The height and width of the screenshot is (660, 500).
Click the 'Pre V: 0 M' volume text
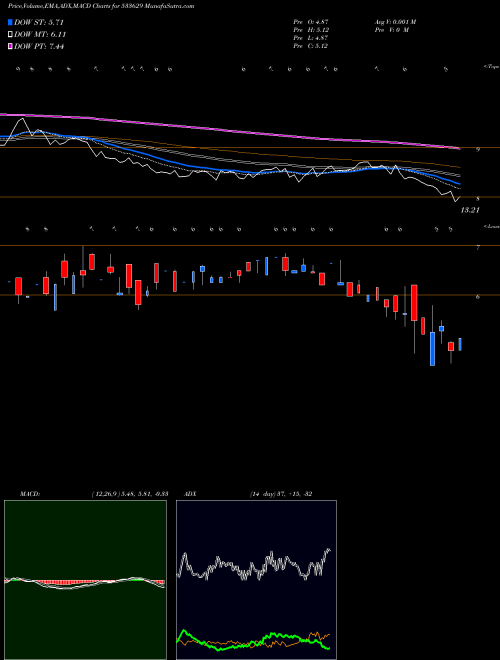(x=391, y=30)
